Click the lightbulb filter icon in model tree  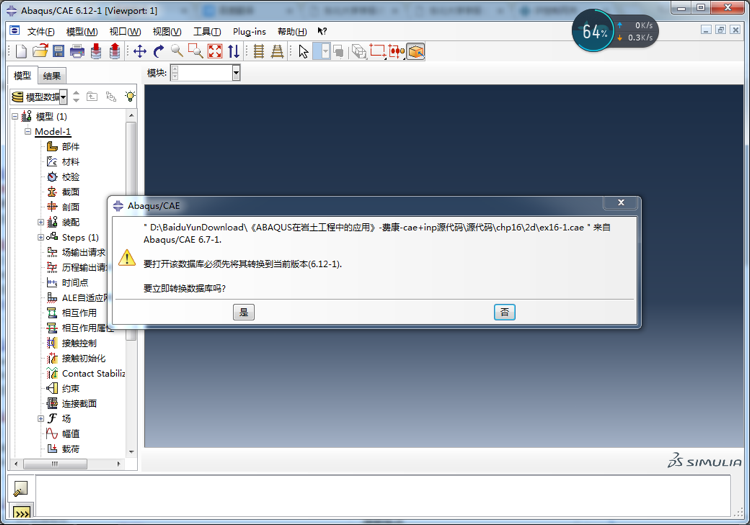click(130, 96)
